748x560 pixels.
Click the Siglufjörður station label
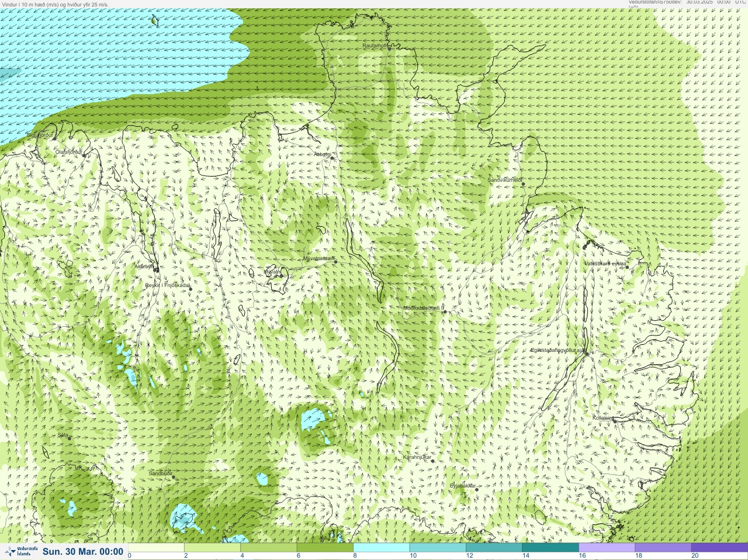point(40,135)
